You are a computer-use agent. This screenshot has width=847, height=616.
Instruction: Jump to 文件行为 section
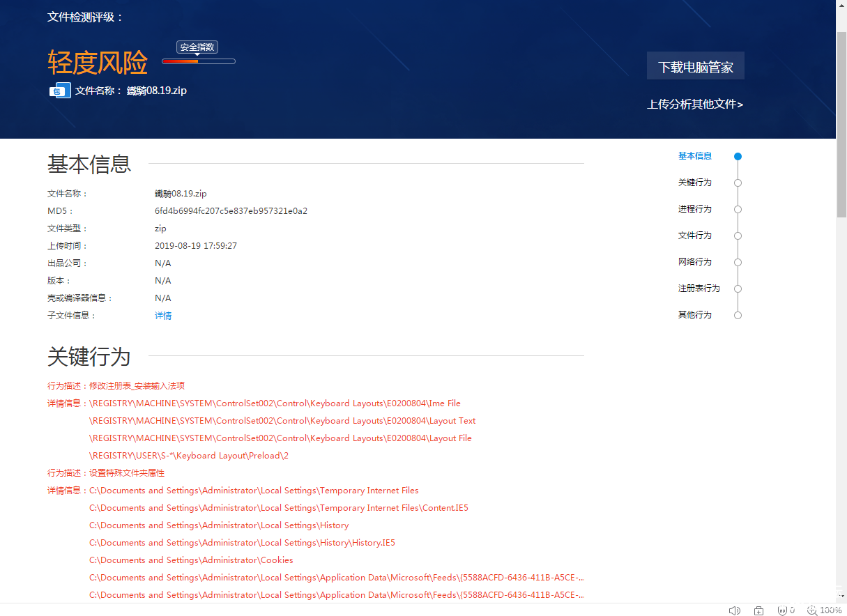pyautogui.click(x=694, y=236)
